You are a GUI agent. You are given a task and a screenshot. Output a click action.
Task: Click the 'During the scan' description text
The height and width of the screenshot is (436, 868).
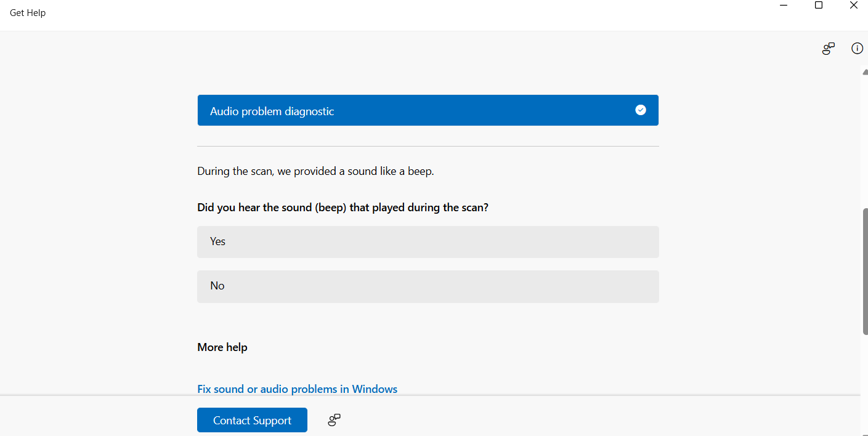coord(315,171)
